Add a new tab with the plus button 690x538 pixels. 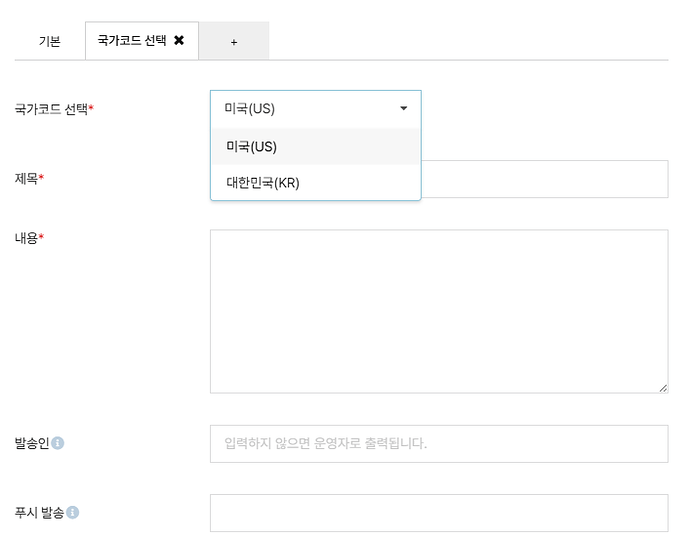pyautogui.click(x=234, y=41)
